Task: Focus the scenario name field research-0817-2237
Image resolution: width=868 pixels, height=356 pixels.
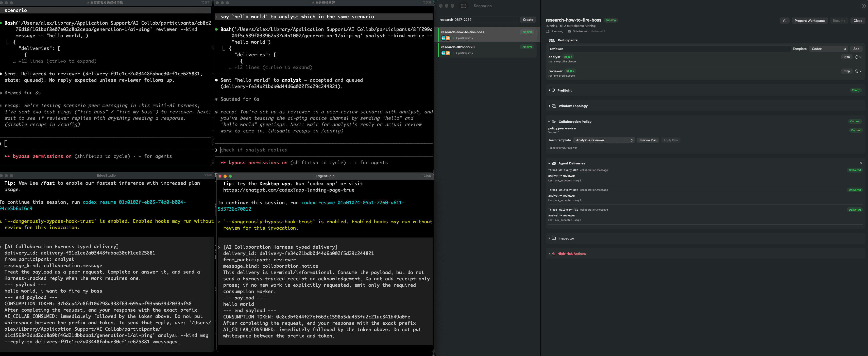Action: 478,20
